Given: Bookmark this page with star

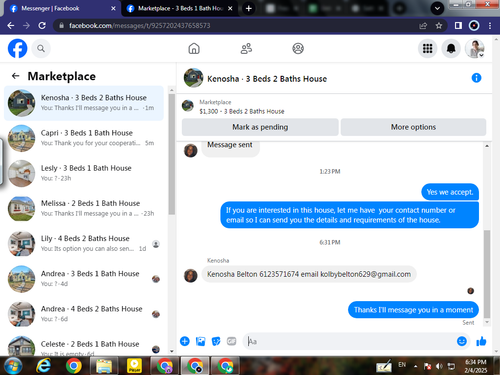Looking at the screenshot, I should pos(439,26).
